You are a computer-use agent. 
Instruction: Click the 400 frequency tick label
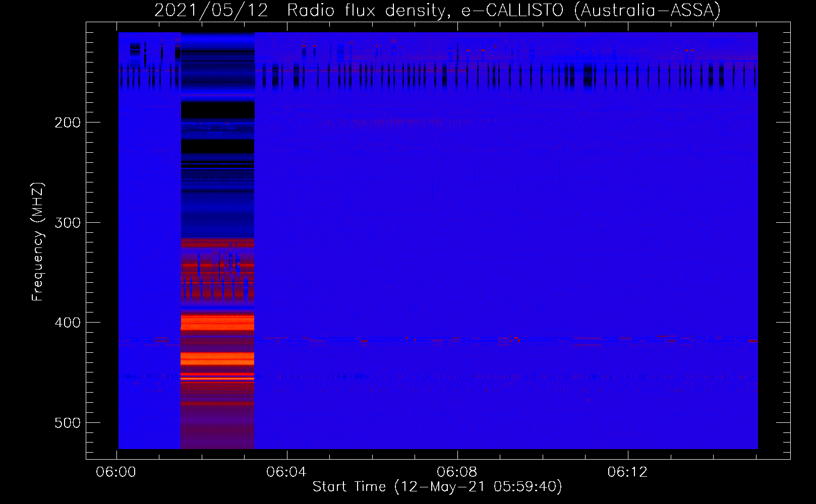(x=68, y=323)
